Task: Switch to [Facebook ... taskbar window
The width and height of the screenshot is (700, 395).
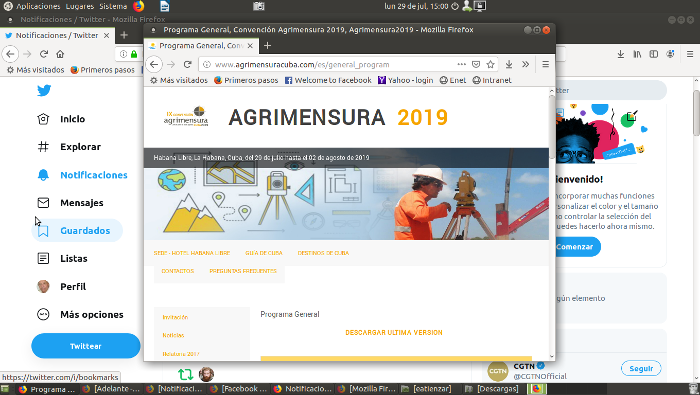Action: pos(238,389)
